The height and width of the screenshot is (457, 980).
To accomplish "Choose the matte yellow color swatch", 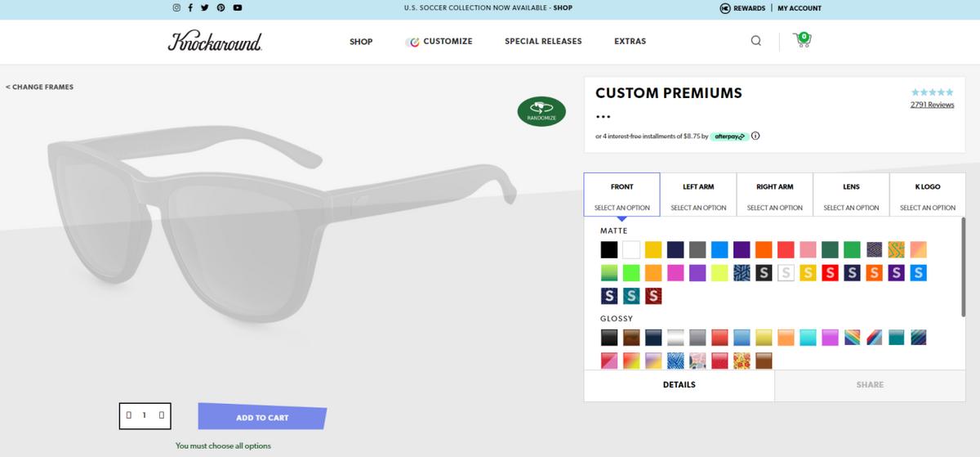I will pos(653,249).
